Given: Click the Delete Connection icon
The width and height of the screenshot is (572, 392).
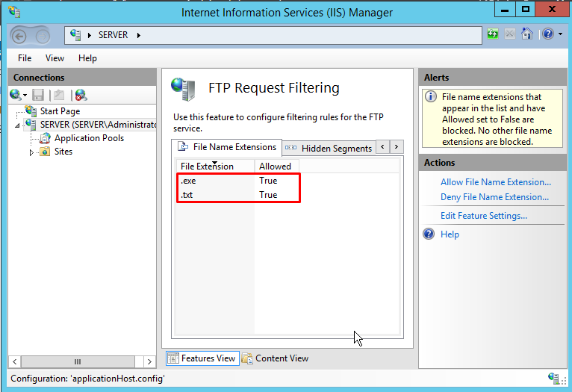Looking at the screenshot, I should (x=80, y=95).
